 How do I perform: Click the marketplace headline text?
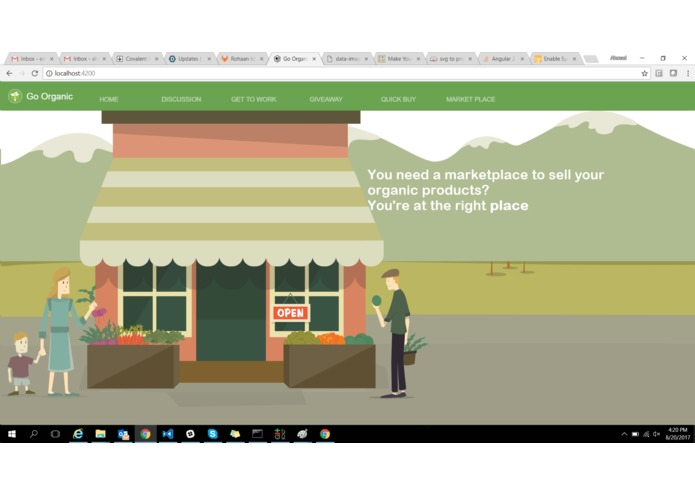click(485, 190)
